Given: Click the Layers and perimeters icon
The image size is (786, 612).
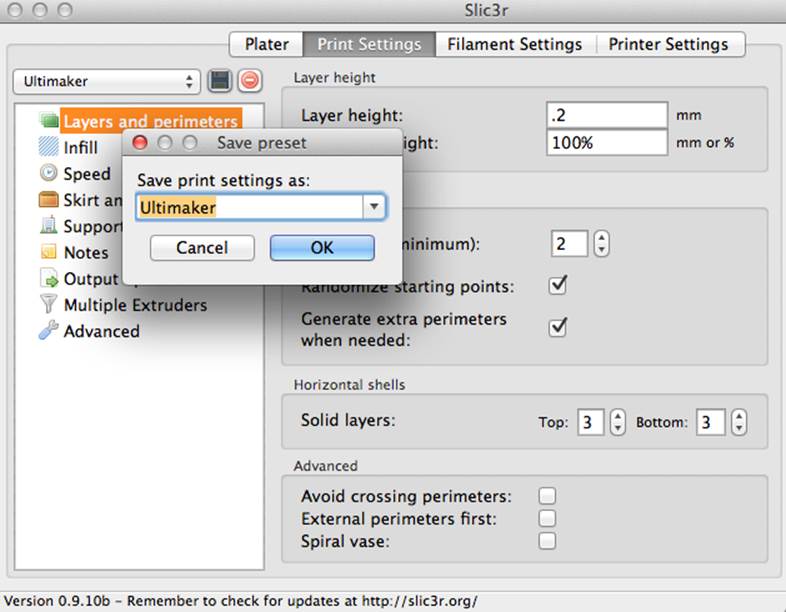Looking at the screenshot, I should [49, 120].
